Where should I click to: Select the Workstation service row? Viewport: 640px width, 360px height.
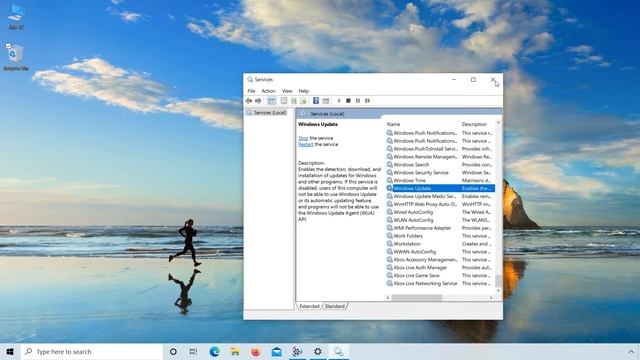pos(440,244)
